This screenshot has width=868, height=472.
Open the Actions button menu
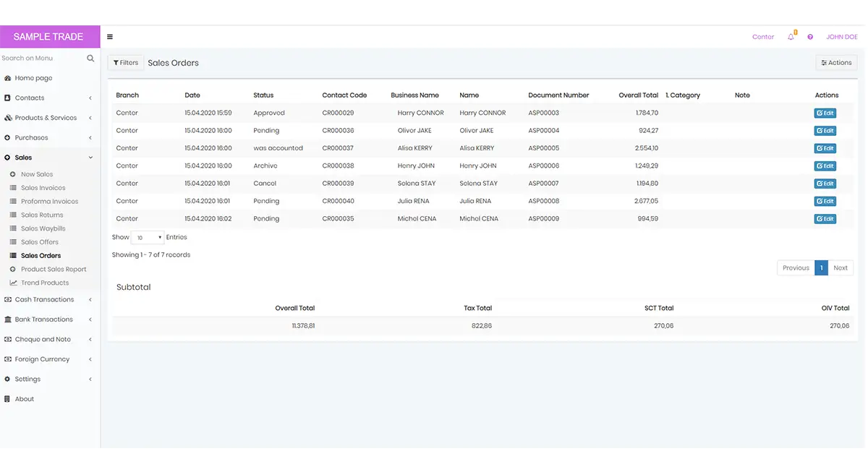point(836,63)
